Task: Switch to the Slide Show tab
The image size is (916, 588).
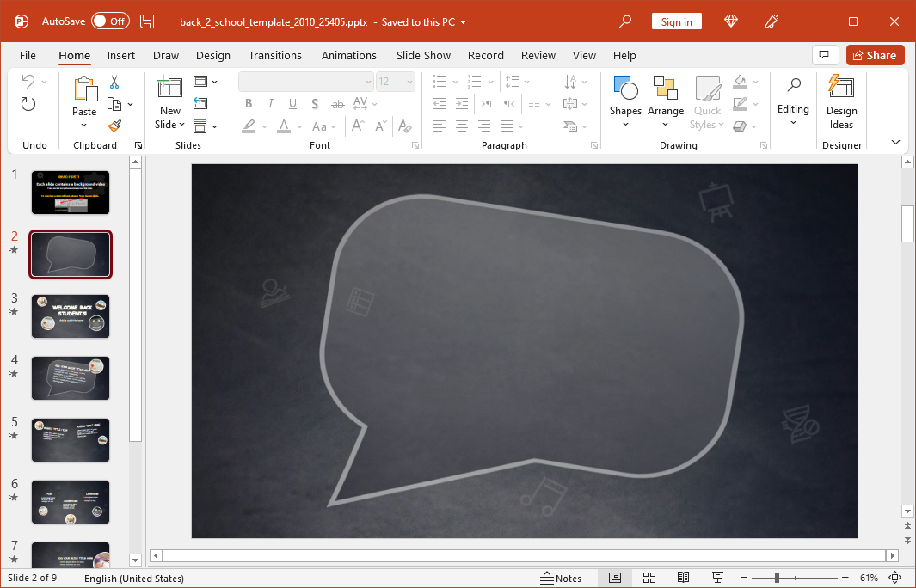Action: coord(423,55)
